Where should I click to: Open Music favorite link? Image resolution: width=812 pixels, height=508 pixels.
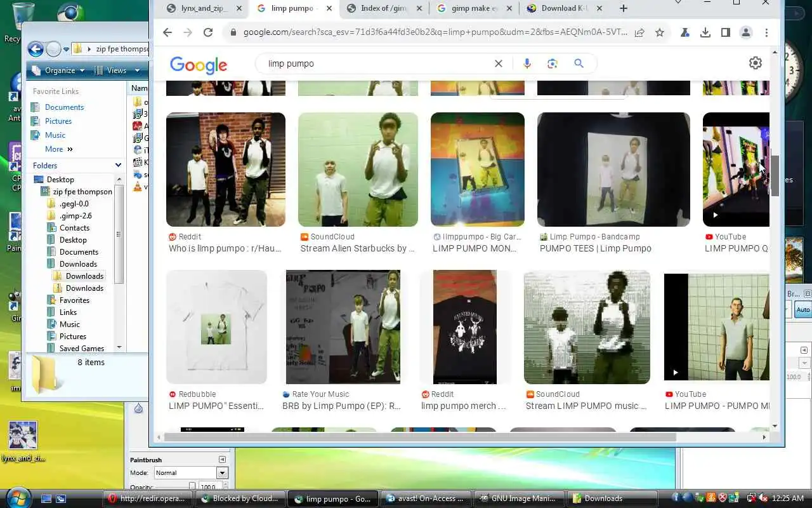click(x=55, y=135)
